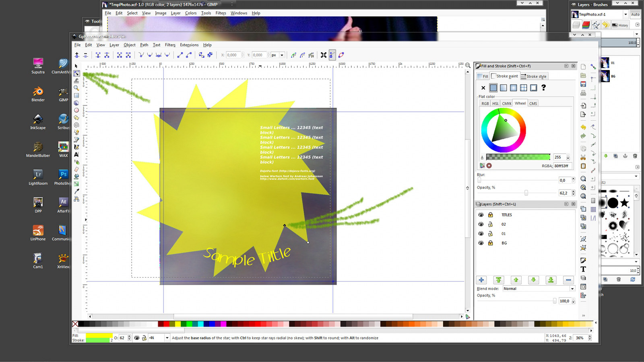Unlock the BG layer padlock
644x362 pixels.
491,243
